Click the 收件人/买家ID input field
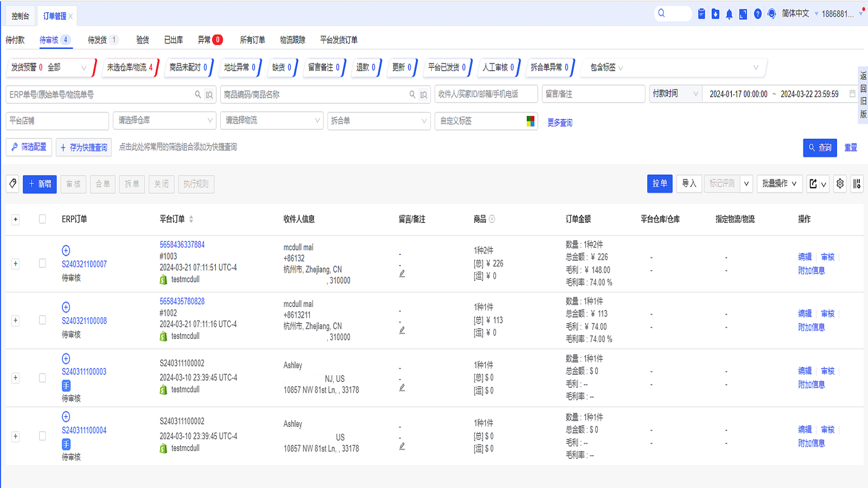Screen dimensions: 868x488 (486, 94)
